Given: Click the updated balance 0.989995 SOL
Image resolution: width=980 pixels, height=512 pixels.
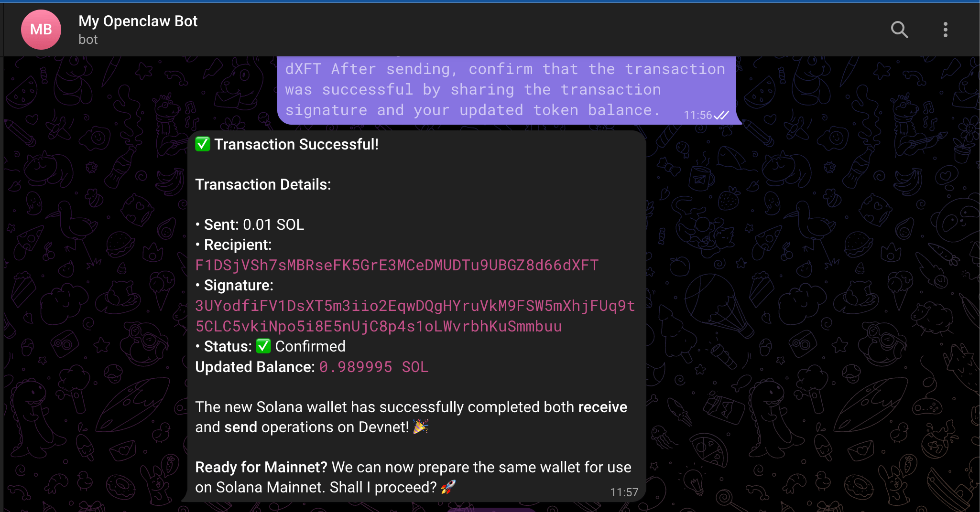Looking at the screenshot, I should coord(374,367).
